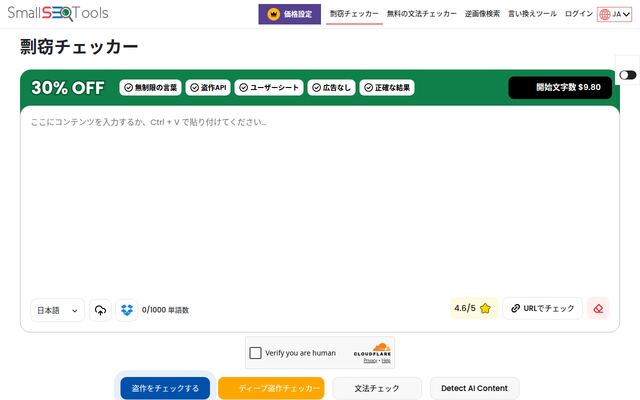
Task: Go to 剽窃チェッカー menu item
Action: click(354, 14)
